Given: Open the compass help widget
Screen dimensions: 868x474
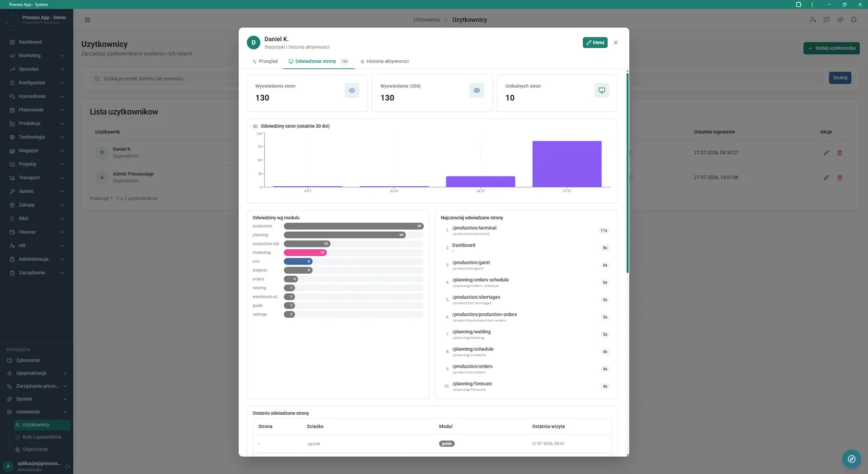Looking at the screenshot, I should [x=852, y=459].
